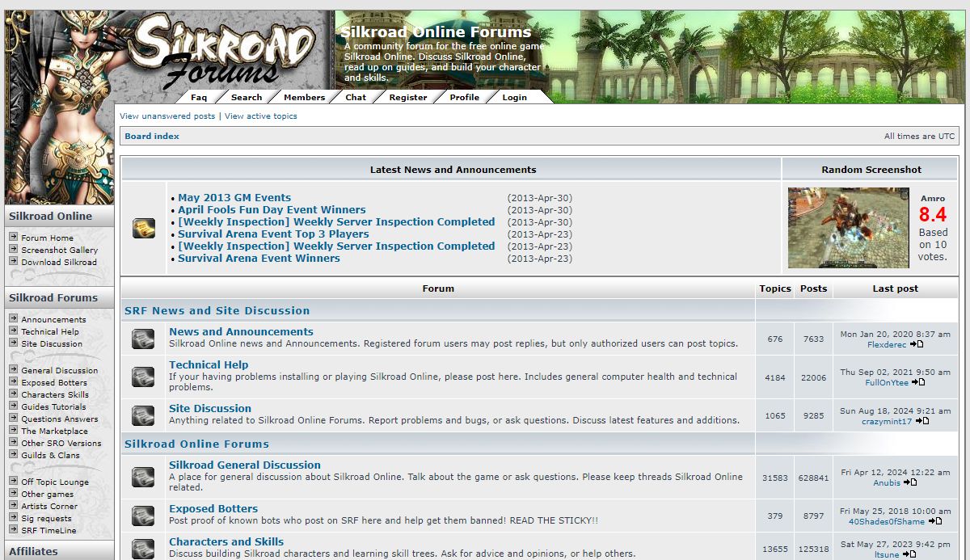
Task: Open April Fools Fun Day Event Winners
Action: click(272, 209)
